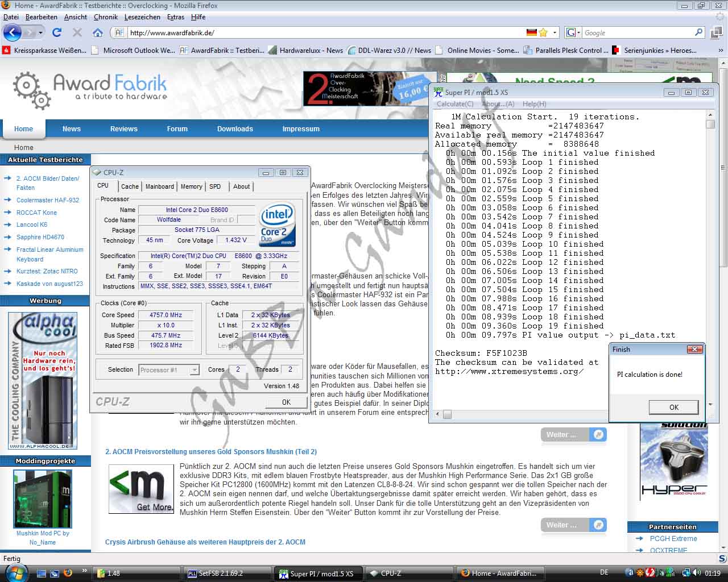The height and width of the screenshot is (582, 728).
Task: Switch to SPD tab in CPU-Z
Action: tap(215, 186)
